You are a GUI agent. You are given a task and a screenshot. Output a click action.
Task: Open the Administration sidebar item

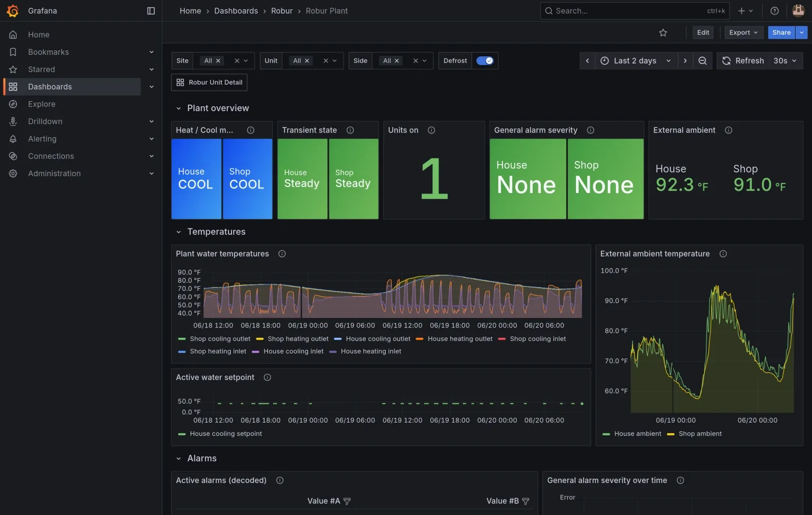[x=54, y=173]
